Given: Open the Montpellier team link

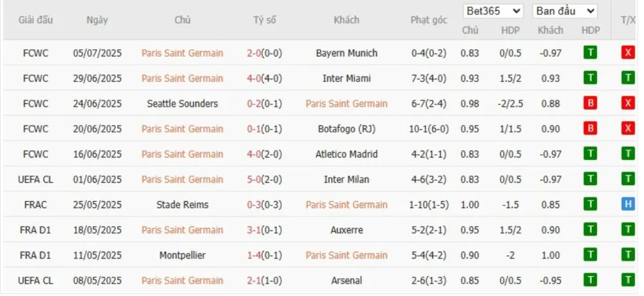Looking at the screenshot, I should 182,255.
